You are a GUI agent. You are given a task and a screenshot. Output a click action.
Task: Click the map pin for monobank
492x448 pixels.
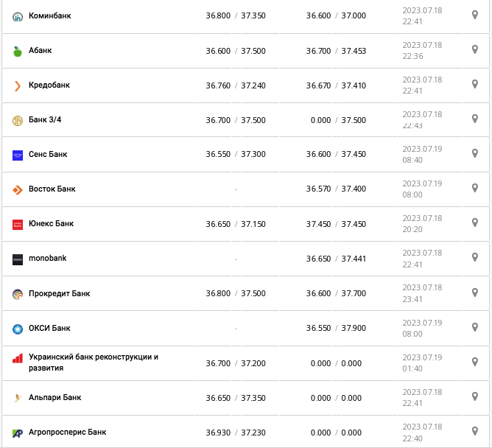pos(475,258)
